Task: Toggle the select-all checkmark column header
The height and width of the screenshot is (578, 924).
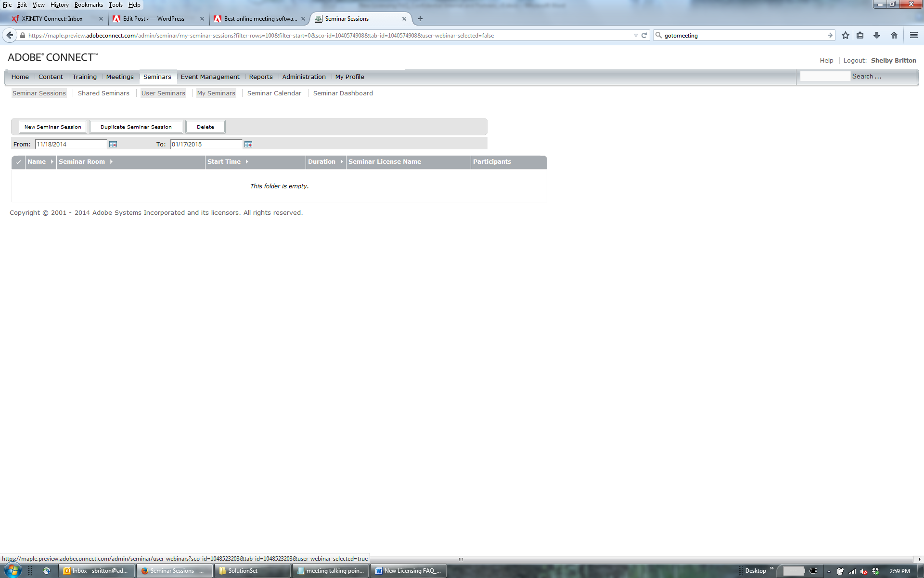Action: 18,162
